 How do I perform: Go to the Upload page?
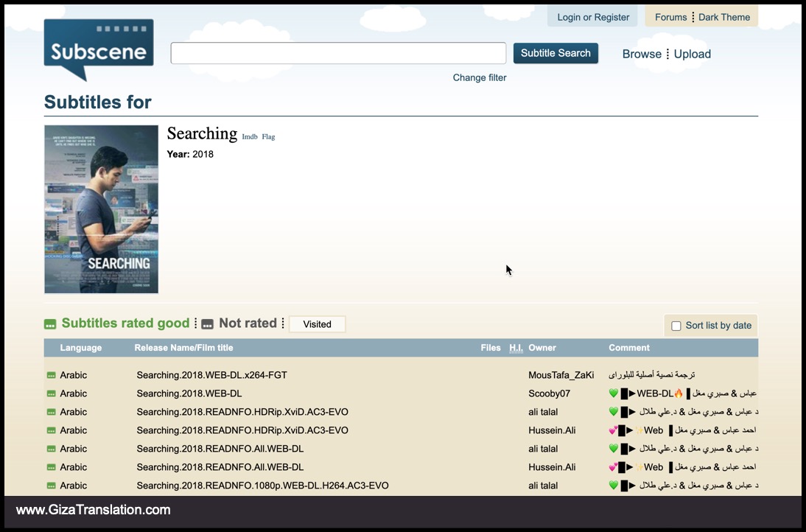pyautogui.click(x=693, y=54)
